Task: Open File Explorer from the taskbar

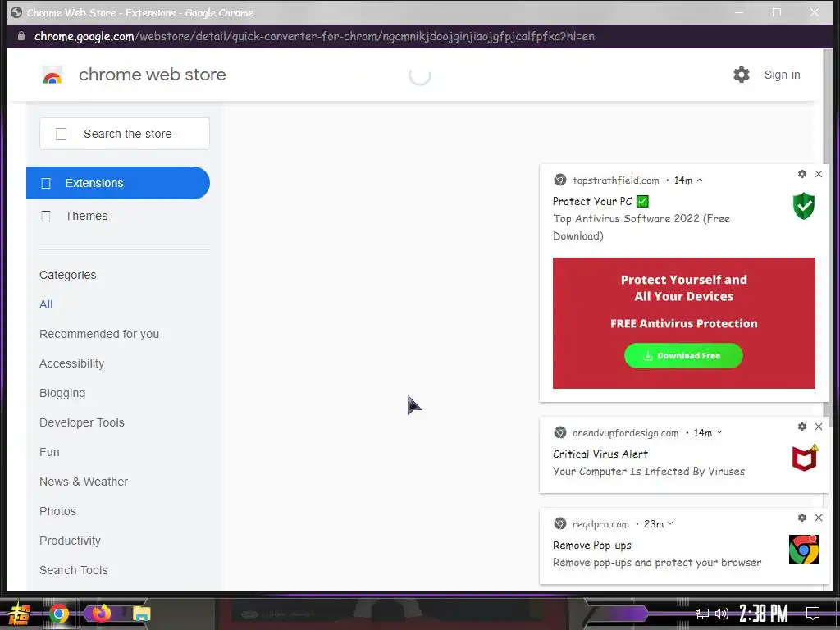Action: [141, 614]
